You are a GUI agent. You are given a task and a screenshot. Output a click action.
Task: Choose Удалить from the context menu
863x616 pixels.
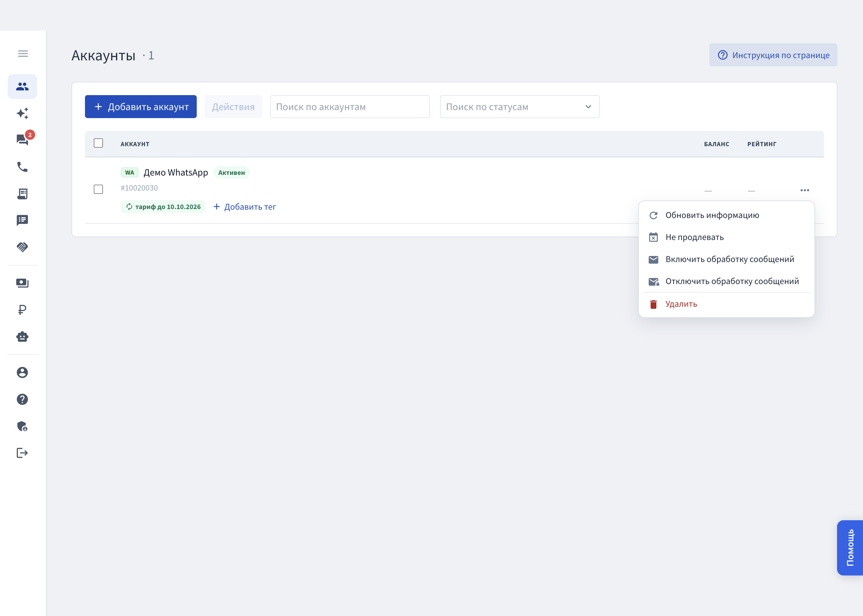point(726,304)
